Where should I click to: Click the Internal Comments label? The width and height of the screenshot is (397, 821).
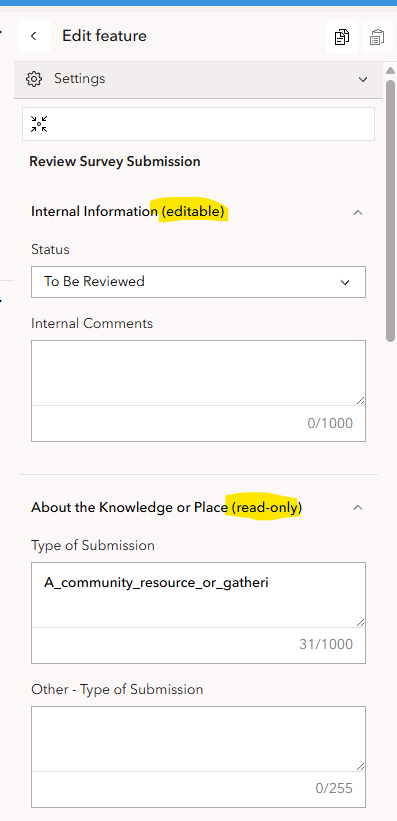click(92, 324)
